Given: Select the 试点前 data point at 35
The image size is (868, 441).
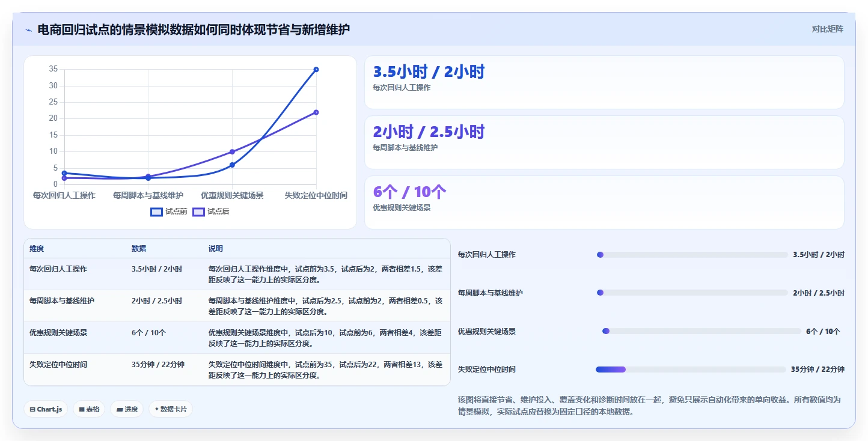Looking at the screenshot, I should [x=316, y=70].
